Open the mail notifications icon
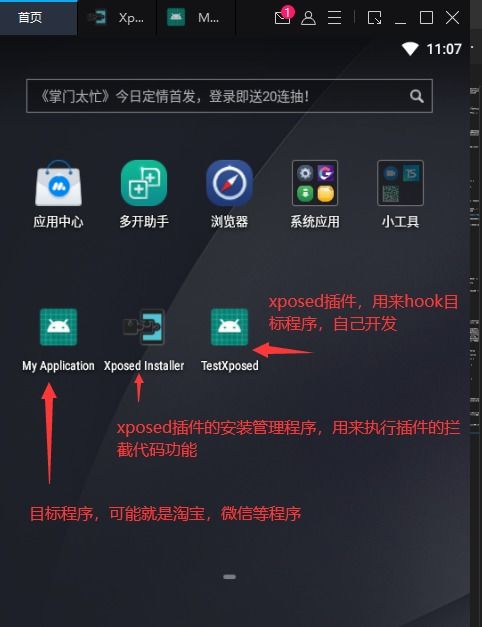The width and height of the screenshot is (482, 627). tap(283, 16)
